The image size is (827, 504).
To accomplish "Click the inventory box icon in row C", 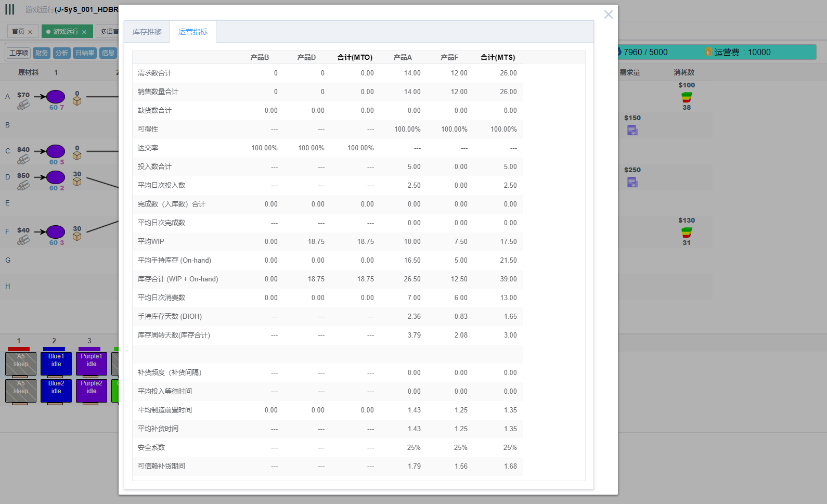I will [x=77, y=156].
